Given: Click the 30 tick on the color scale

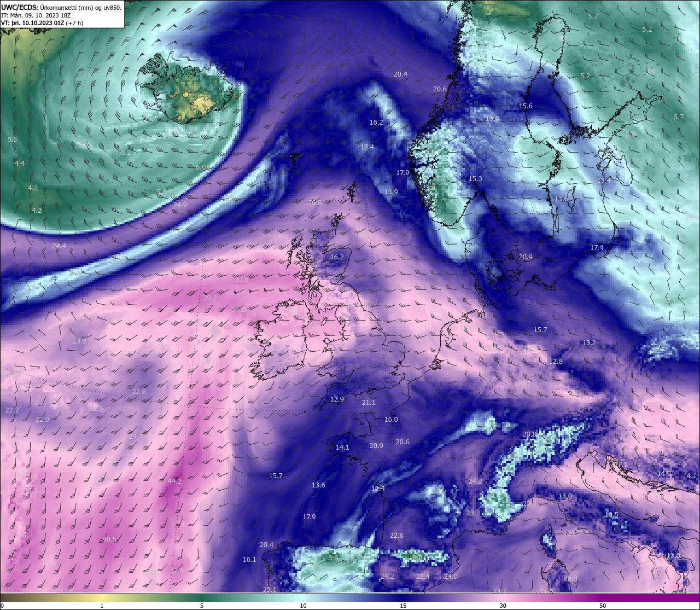Looking at the screenshot, I should pos(503,606).
